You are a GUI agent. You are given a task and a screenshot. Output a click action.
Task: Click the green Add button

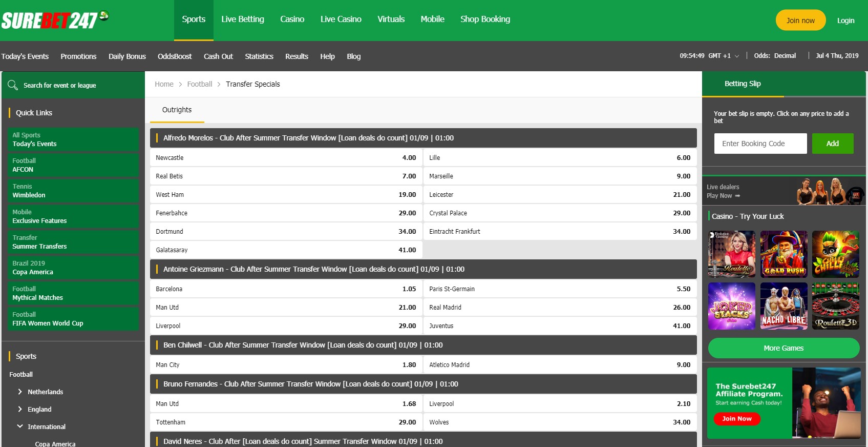pos(833,144)
